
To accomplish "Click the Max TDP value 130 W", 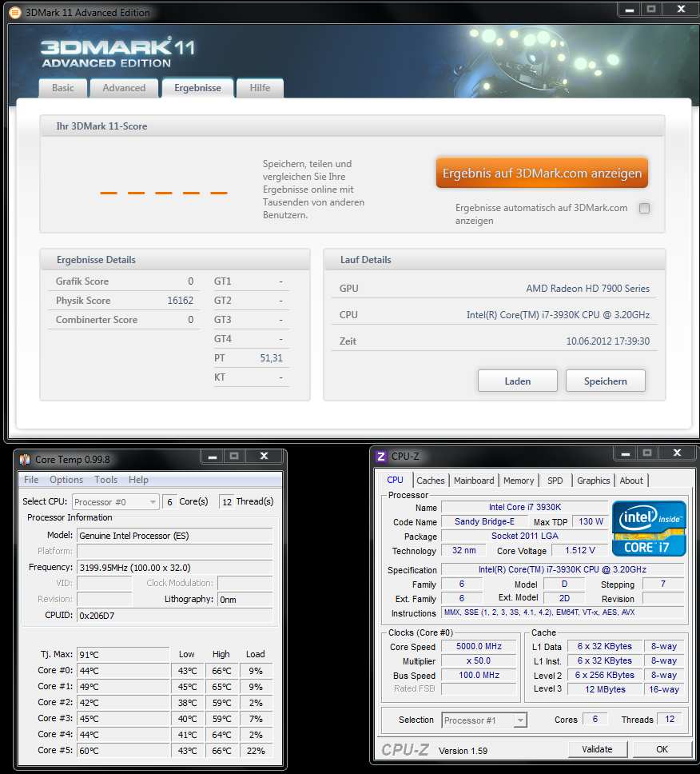I will click(591, 522).
